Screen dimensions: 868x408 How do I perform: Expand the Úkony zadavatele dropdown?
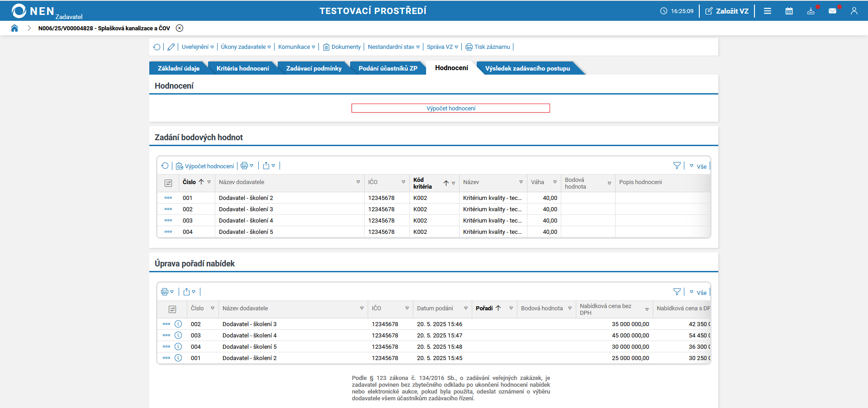[246, 47]
